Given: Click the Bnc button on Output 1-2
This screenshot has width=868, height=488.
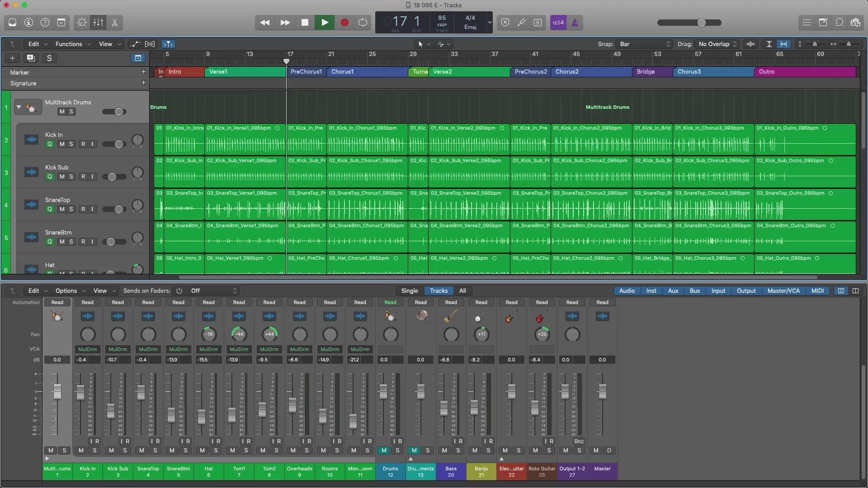Looking at the screenshot, I should point(579,441).
